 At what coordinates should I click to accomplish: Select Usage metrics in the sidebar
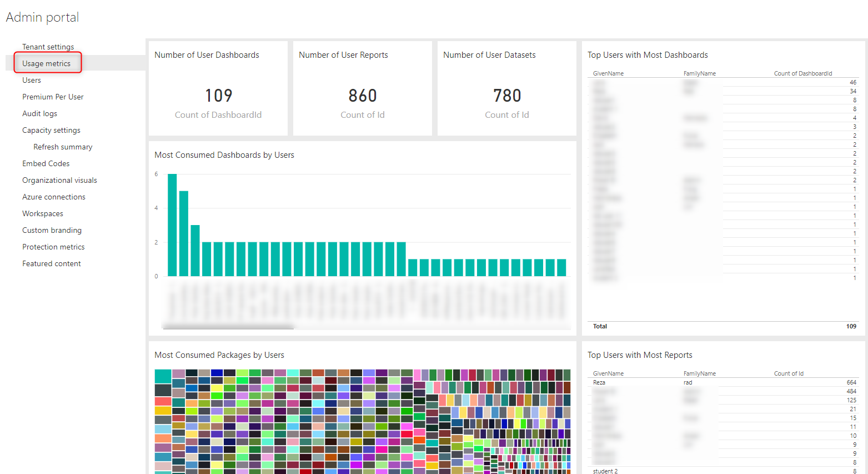pyautogui.click(x=46, y=63)
